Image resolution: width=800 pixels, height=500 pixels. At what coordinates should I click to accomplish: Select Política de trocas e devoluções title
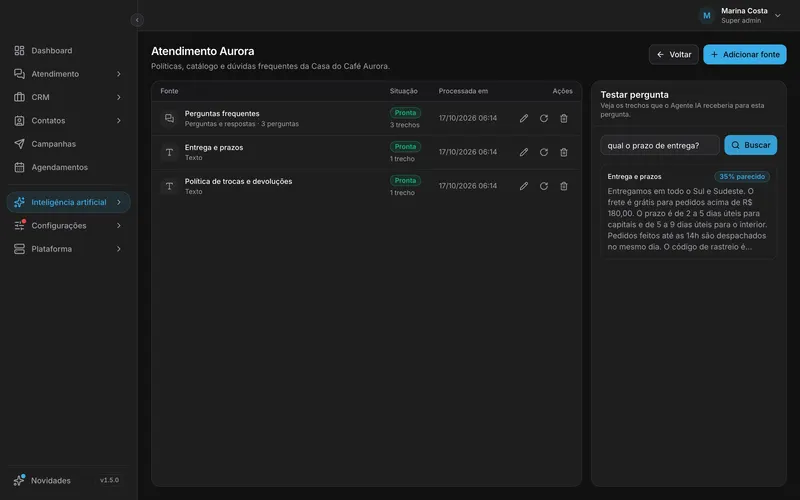(x=238, y=181)
